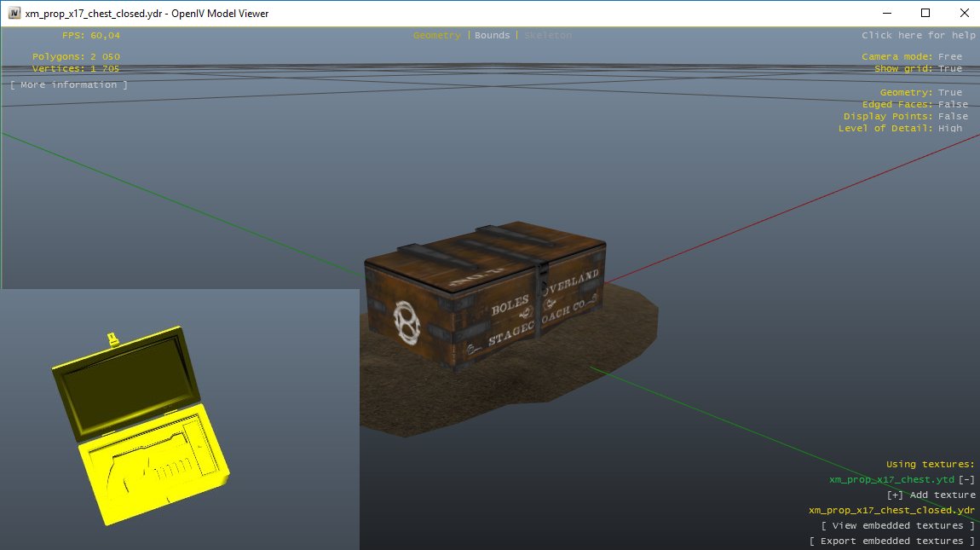Enable the Display Points option
Image resolution: width=980 pixels, height=550 pixels.
(x=953, y=117)
